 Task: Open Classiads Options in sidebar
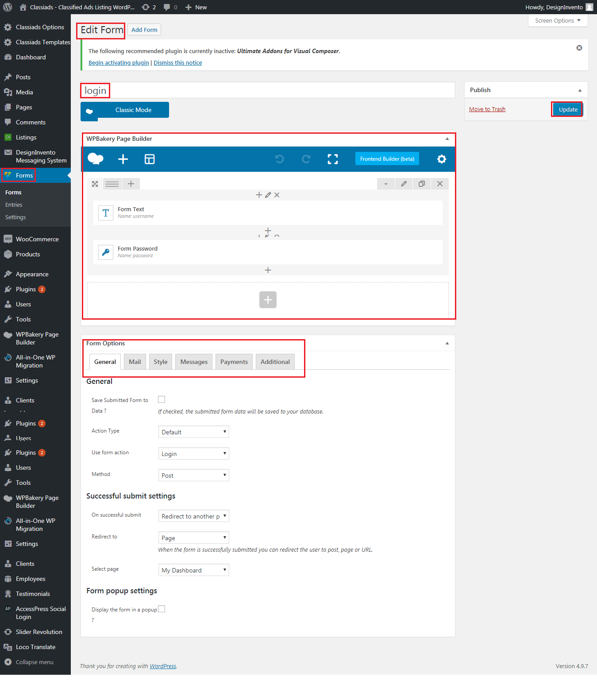[35, 27]
